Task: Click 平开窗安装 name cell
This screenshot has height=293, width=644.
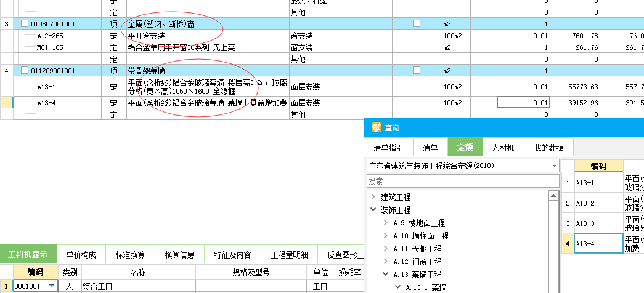Action: [208, 36]
